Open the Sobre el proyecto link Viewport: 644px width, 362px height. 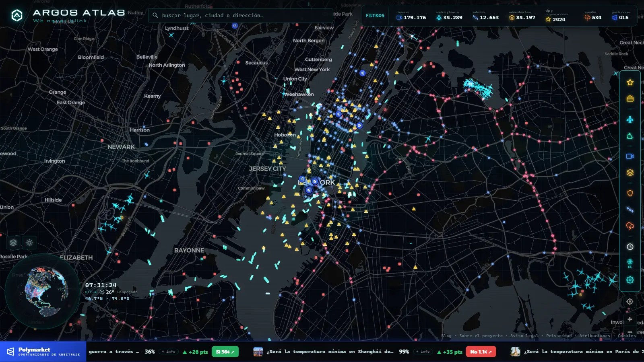point(481,335)
